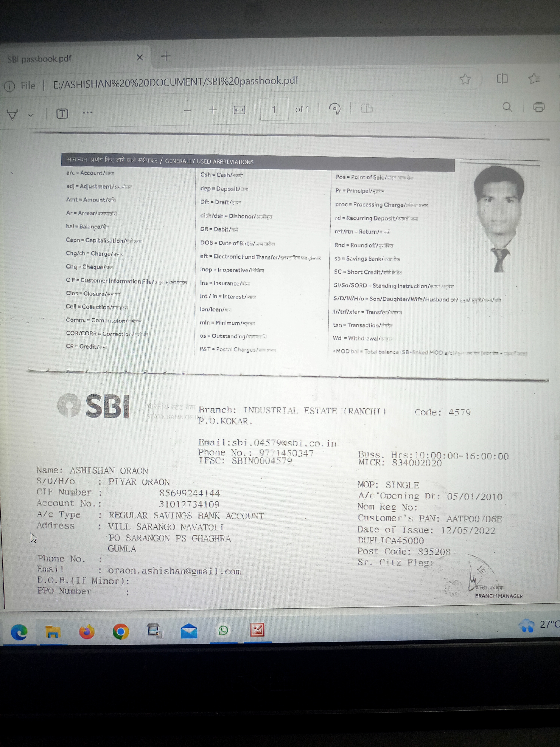560x747 pixels.
Task: Click 'A/c Opening Dt: 05/01/2010' text
Action: 430,496
